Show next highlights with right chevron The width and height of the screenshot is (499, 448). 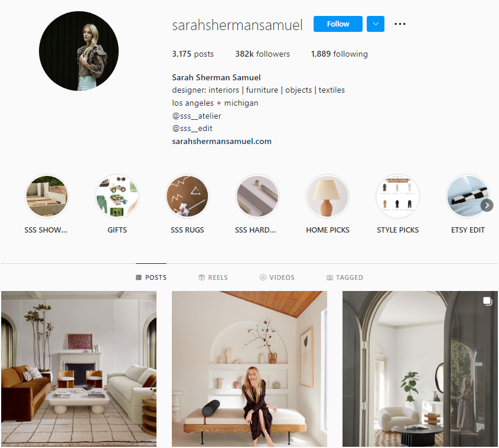tap(487, 205)
